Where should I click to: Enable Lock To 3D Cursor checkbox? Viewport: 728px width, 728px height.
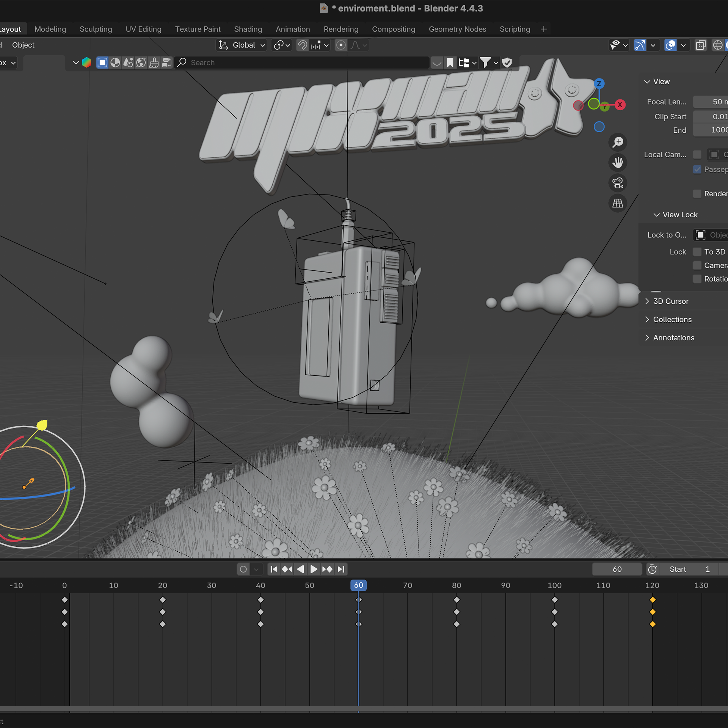pyautogui.click(x=697, y=252)
